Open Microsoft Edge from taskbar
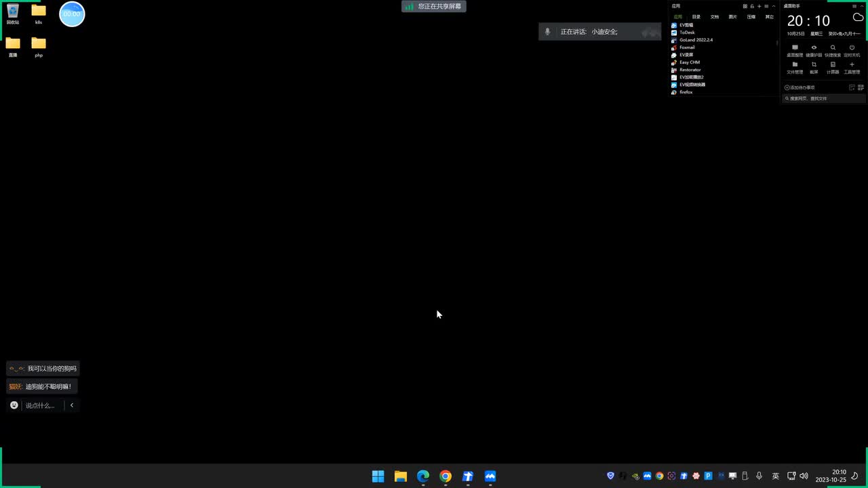 (x=423, y=476)
